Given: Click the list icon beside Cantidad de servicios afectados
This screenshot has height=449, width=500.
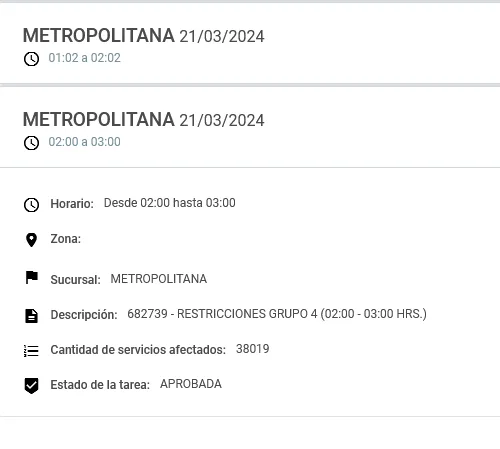Looking at the screenshot, I should pos(31,351).
